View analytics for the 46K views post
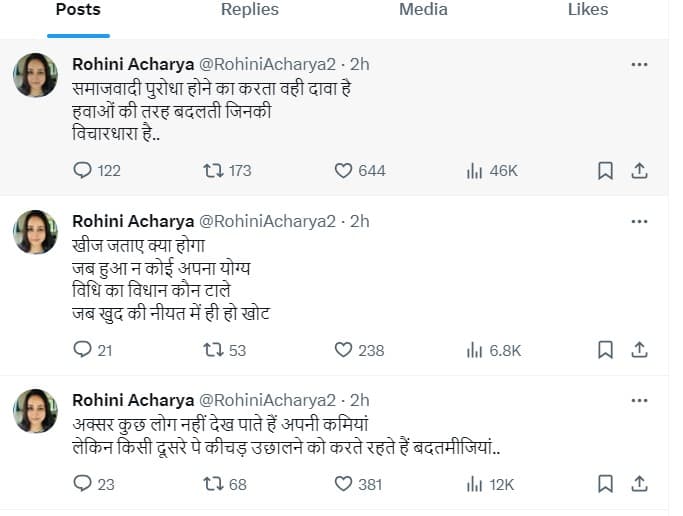 click(474, 171)
